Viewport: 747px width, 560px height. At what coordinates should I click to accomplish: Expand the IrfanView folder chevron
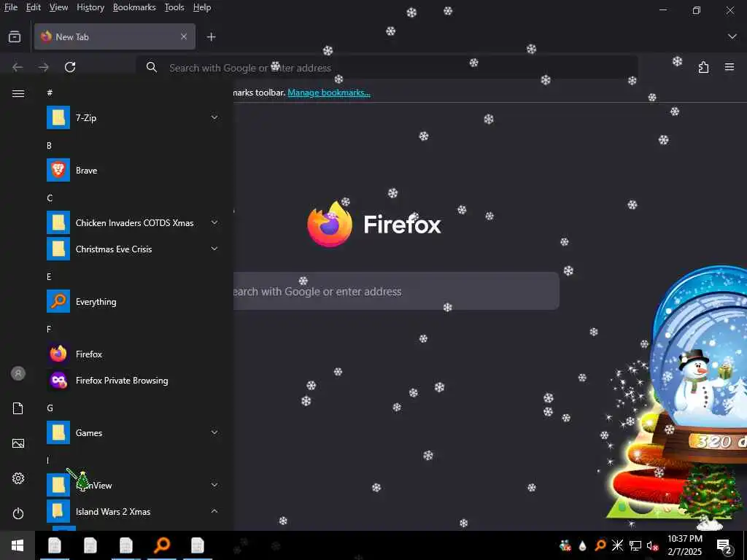click(x=214, y=485)
